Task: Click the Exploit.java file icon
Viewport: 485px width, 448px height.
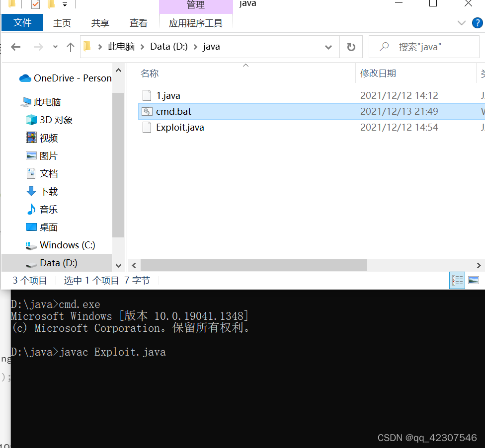Action: (147, 127)
